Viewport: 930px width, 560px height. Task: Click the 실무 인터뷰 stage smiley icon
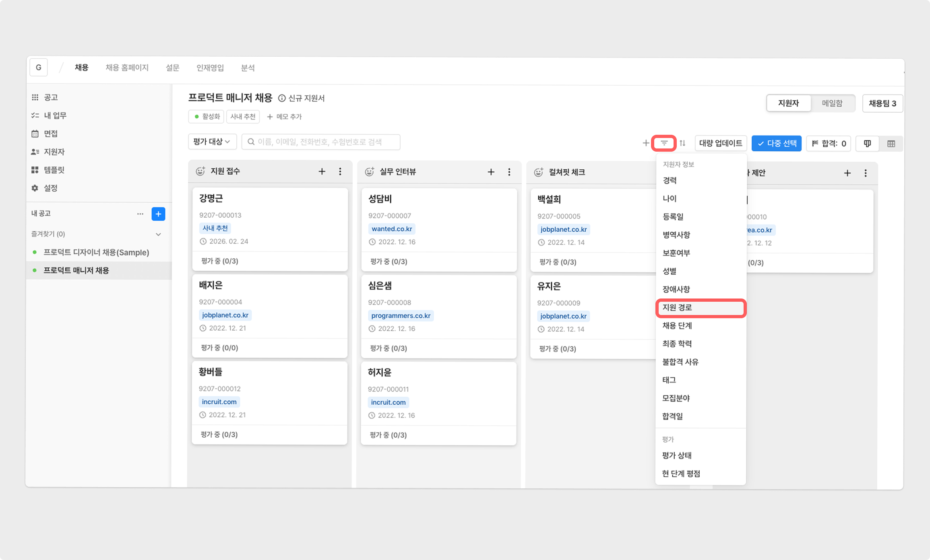click(x=370, y=172)
